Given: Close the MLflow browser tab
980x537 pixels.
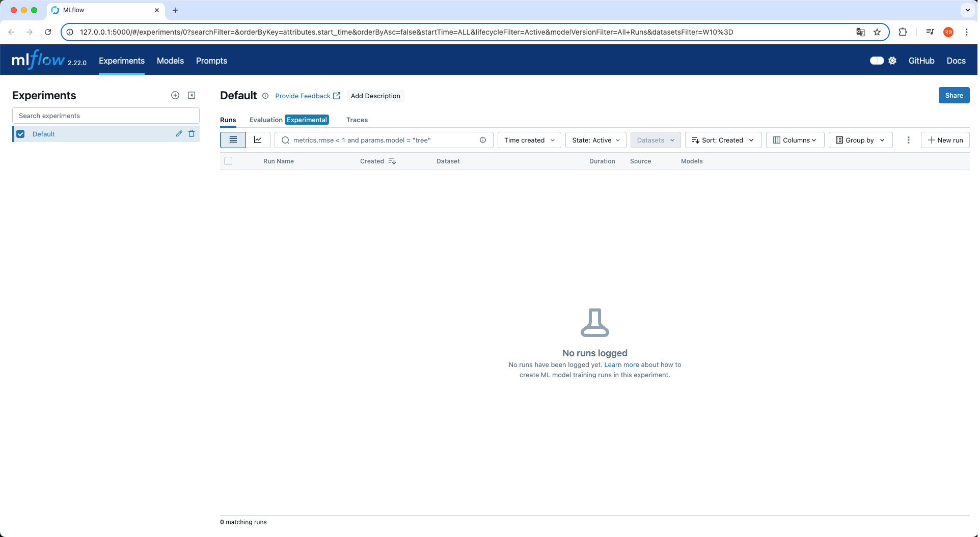Looking at the screenshot, I should [157, 10].
